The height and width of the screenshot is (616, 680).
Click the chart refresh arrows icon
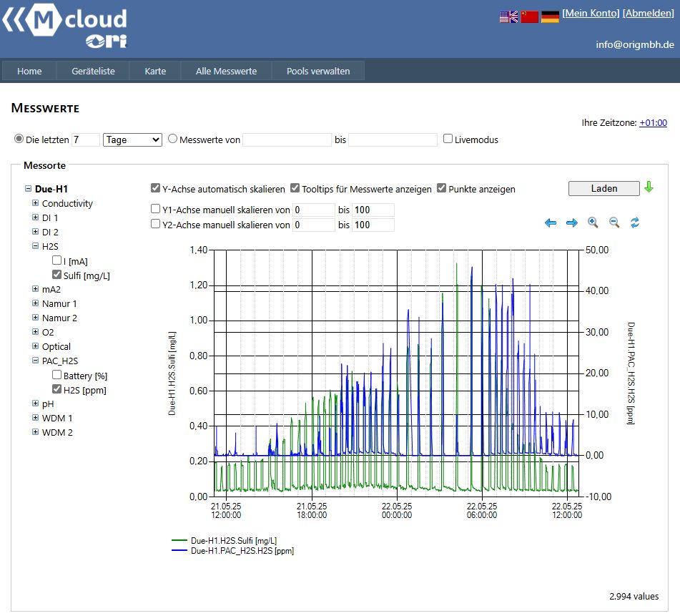click(635, 223)
